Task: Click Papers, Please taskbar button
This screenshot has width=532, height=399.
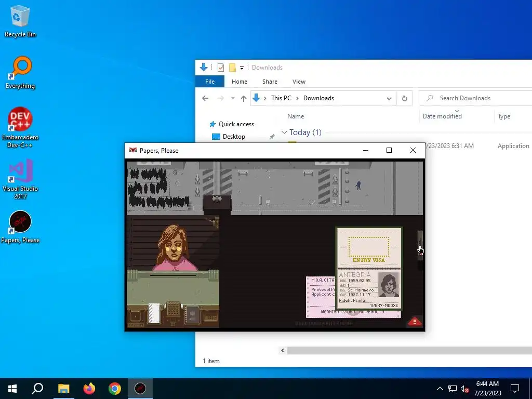Action: click(x=140, y=389)
